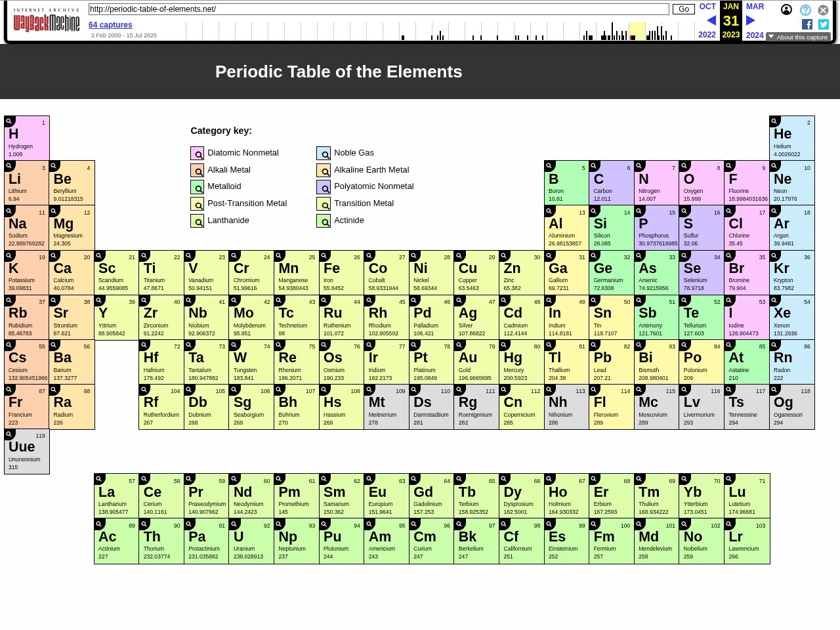840x630 pixels.
Task: Open the Wayback user account icon
Action: point(786,10)
